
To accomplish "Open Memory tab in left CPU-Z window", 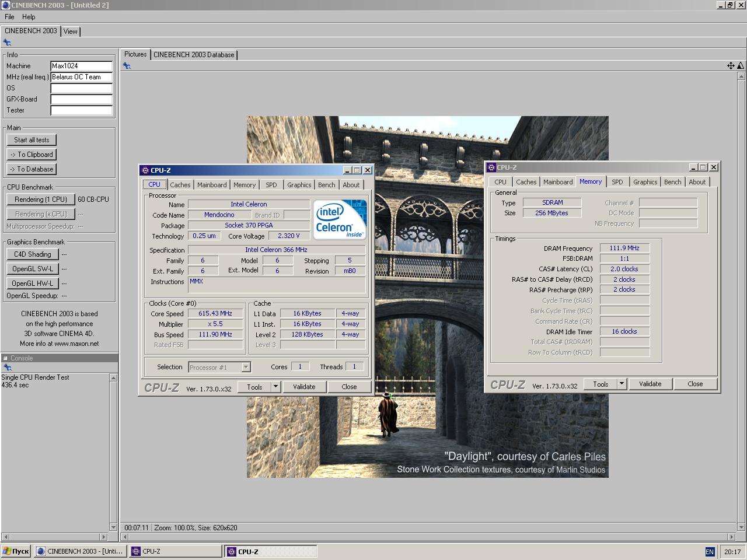I will coord(245,185).
